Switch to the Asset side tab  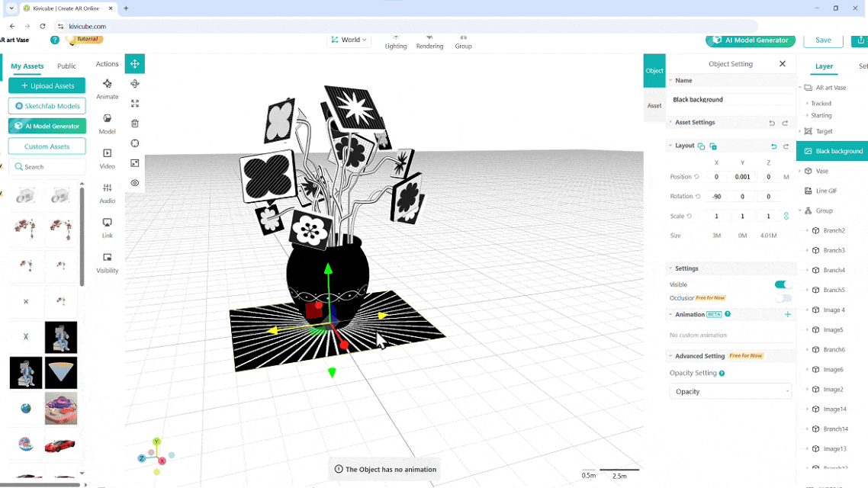click(x=654, y=105)
